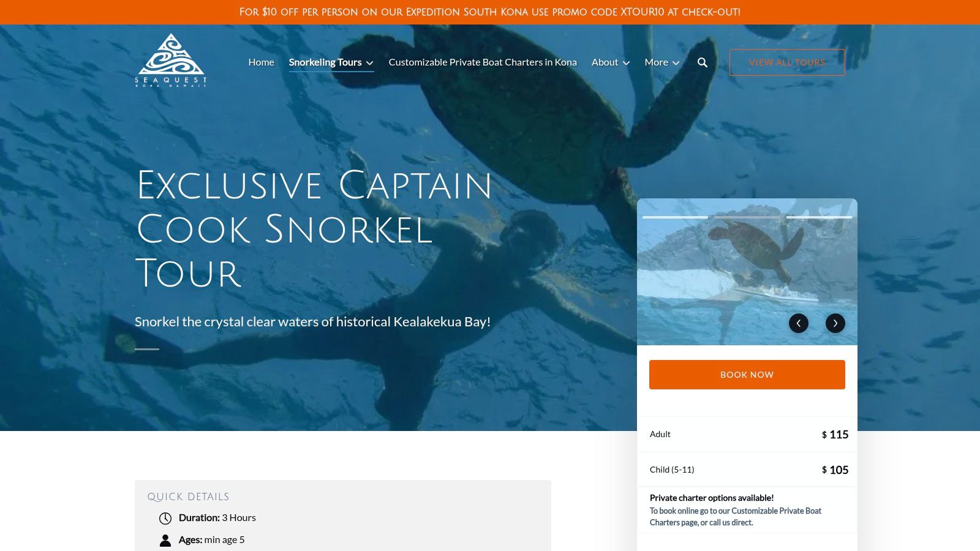Open the search magnifier icon
Image resolution: width=980 pixels, height=551 pixels.
click(703, 62)
